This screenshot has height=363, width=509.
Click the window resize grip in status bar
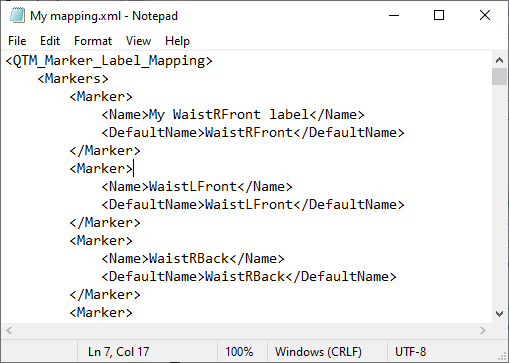pos(502,357)
